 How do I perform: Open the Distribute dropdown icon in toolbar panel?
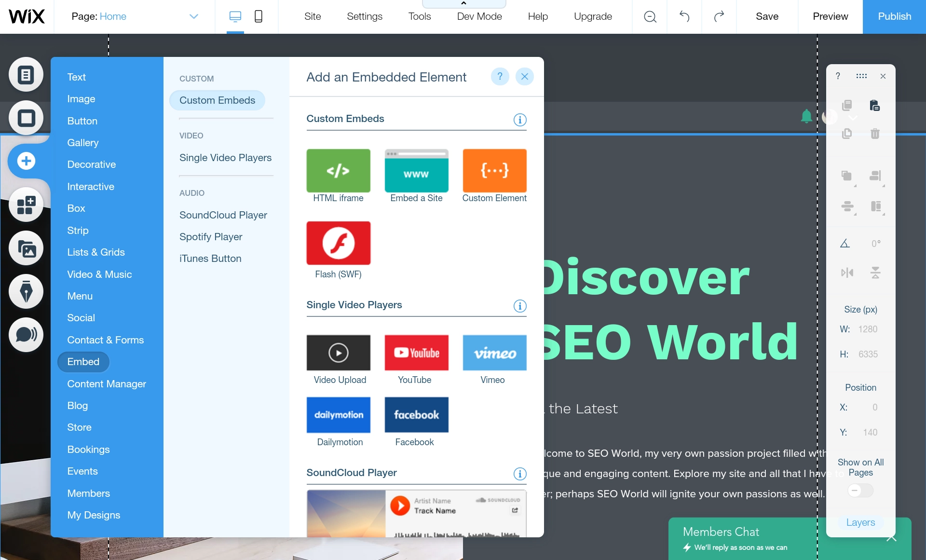coord(847,207)
